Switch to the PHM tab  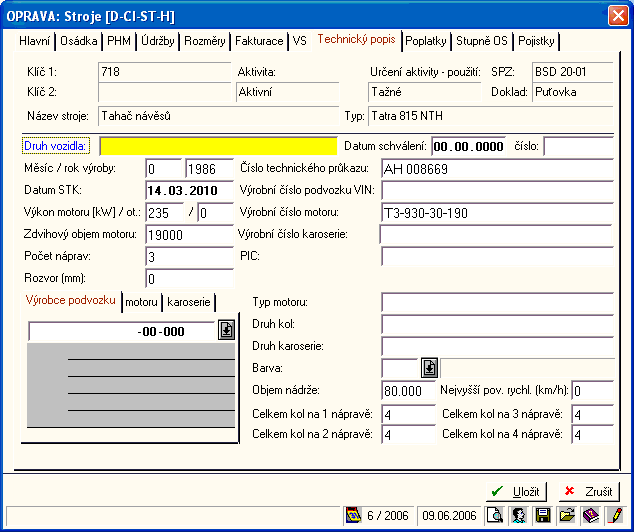(x=119, y=41)
